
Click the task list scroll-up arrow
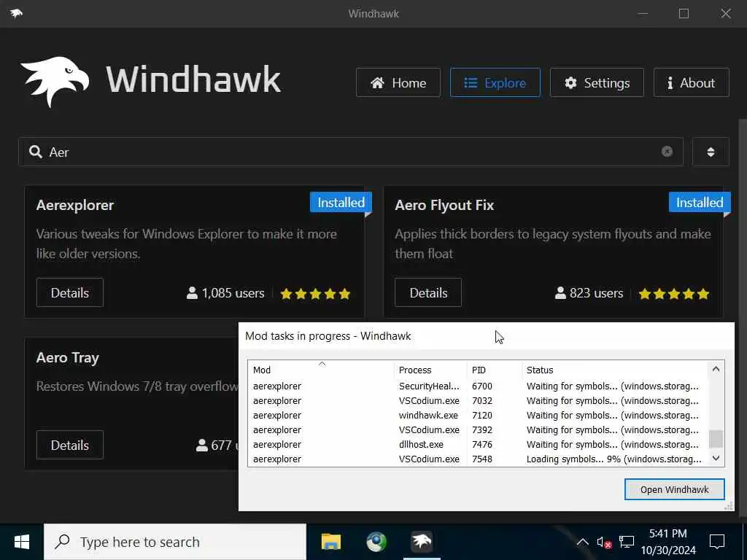tap(716, 369)
